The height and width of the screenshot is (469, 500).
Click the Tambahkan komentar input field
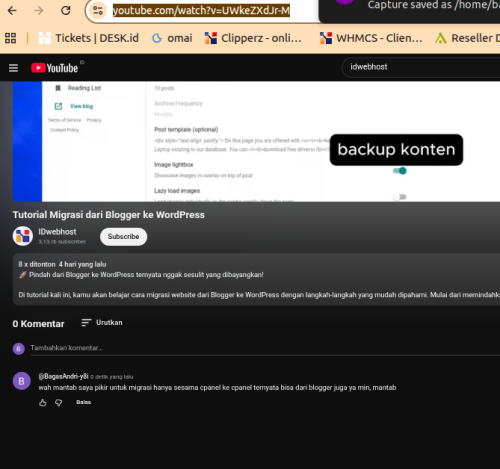265,348
